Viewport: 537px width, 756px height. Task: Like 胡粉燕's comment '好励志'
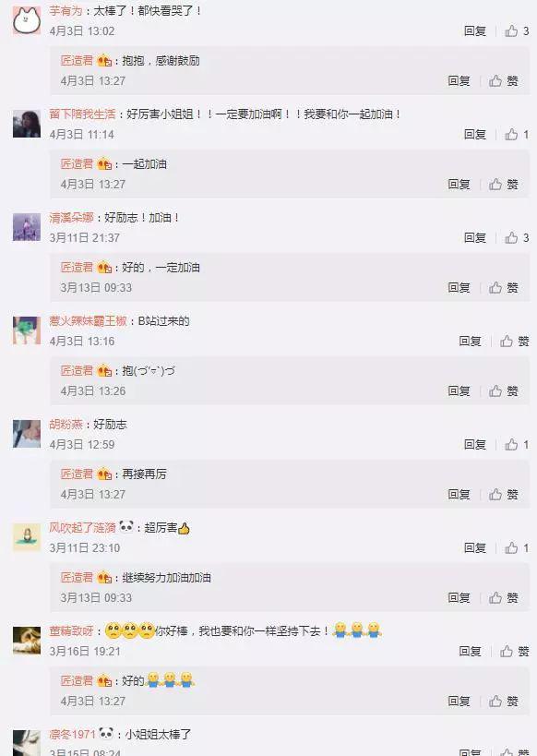pos(517,445)
